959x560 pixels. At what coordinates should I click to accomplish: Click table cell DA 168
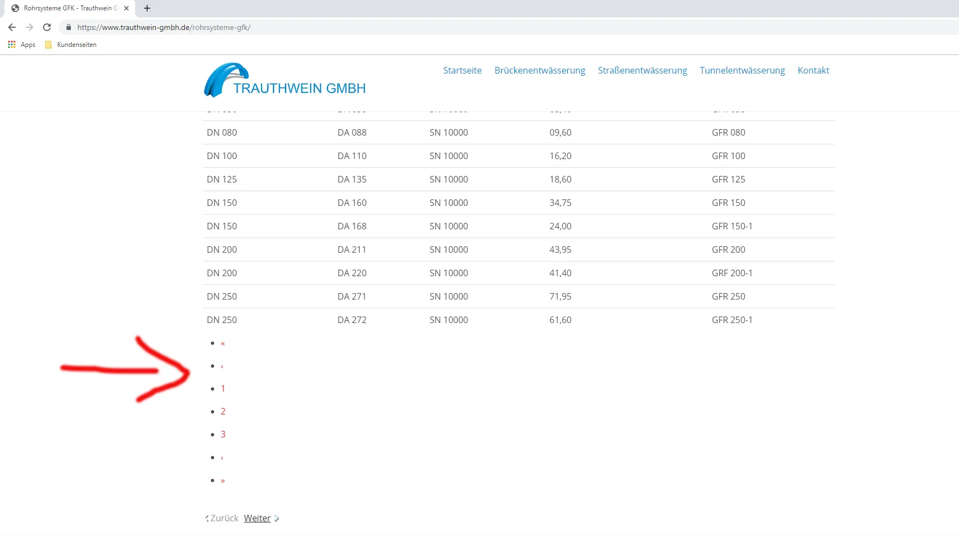pos(352,226)
